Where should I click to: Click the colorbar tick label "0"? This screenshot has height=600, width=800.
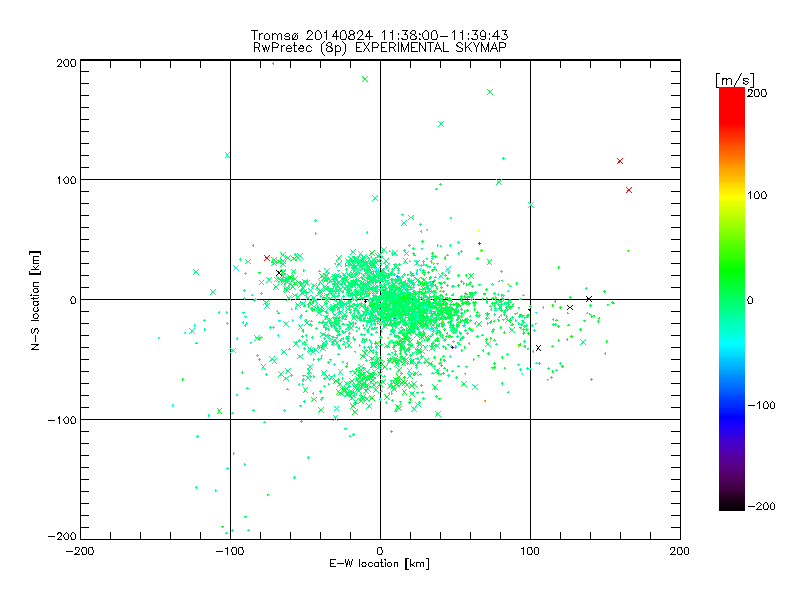(x=750, y=300)
